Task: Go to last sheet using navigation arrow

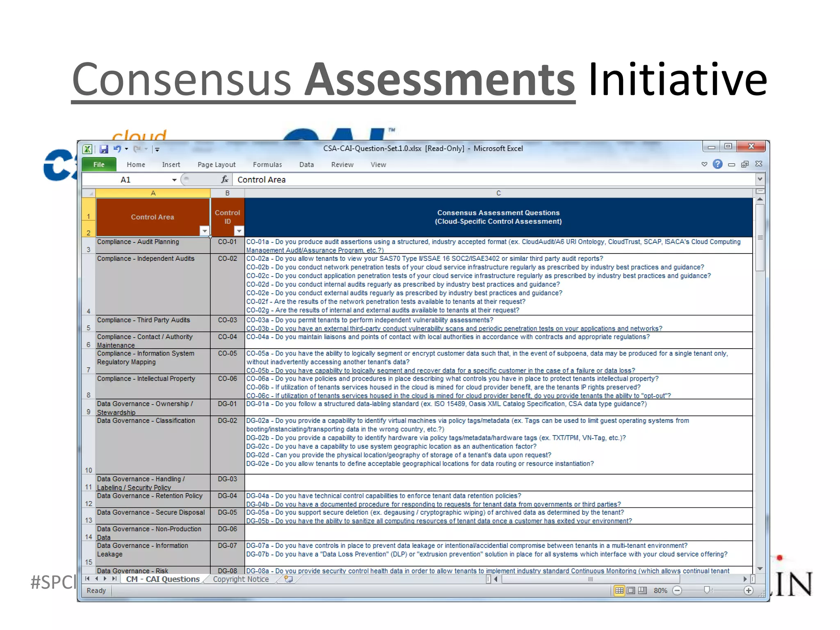Action: 114,579
